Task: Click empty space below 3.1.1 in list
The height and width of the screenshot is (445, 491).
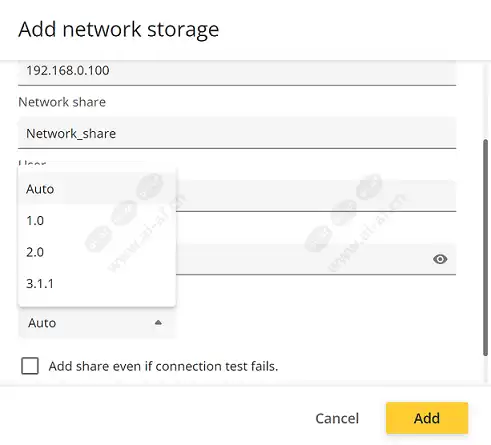Action: coord(97,303)
